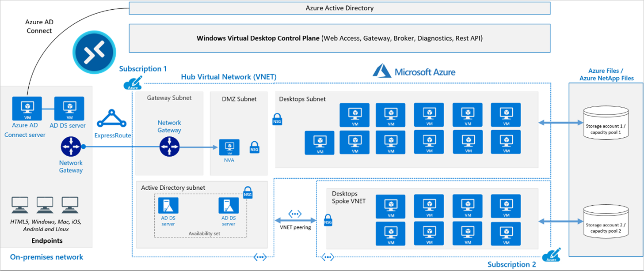Select the AD DS server icon beside Connect server
The image size is (644, 271).
click(69, 108)
